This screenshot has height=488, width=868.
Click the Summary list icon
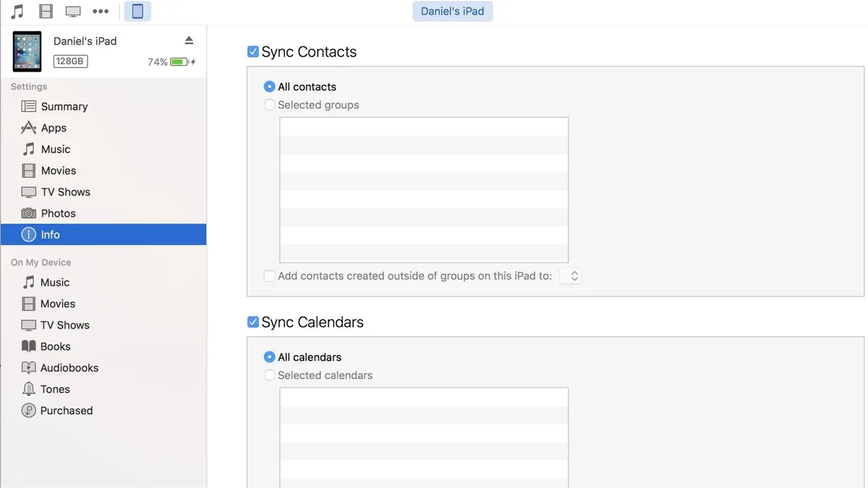click(28, 106)
